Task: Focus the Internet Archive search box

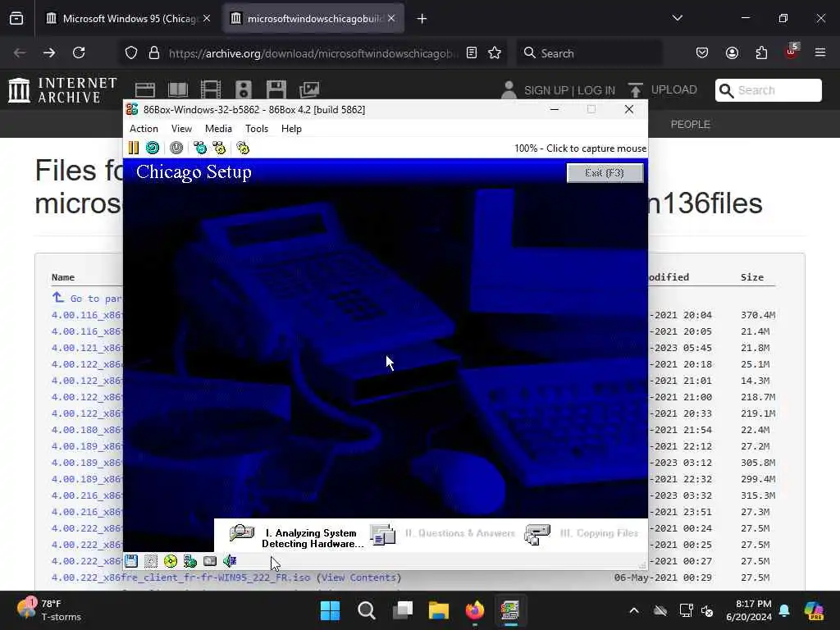Action: (x=768, y=90)
